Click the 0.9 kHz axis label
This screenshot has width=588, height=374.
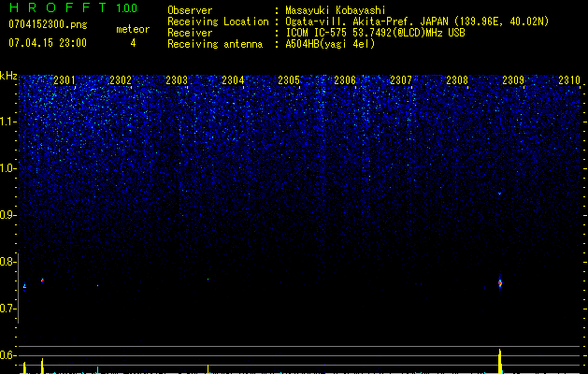8,215
